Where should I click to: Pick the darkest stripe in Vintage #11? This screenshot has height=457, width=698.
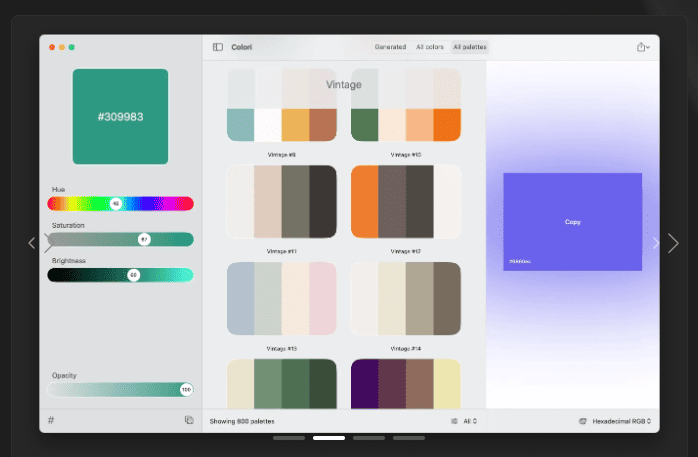click(x=323, y=202)
